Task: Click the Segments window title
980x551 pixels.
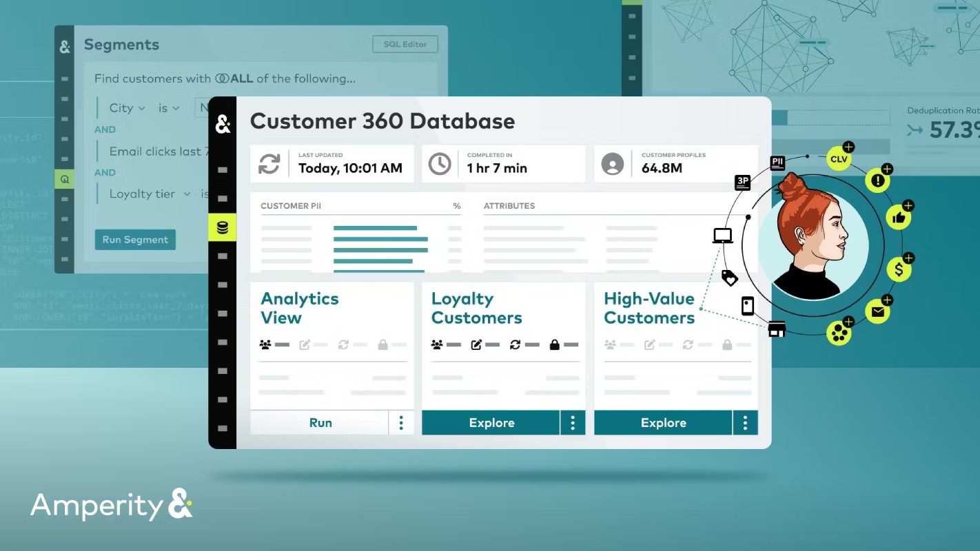Action: 121,45
